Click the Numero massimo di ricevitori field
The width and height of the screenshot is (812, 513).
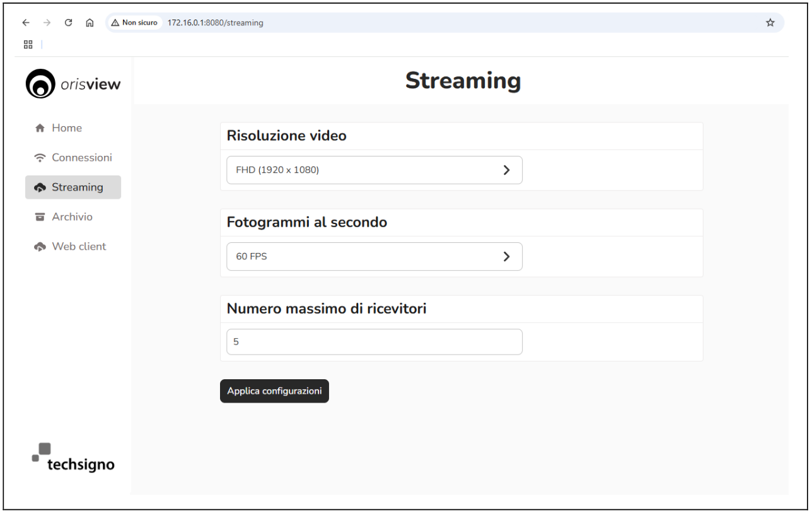click(374, 341)
